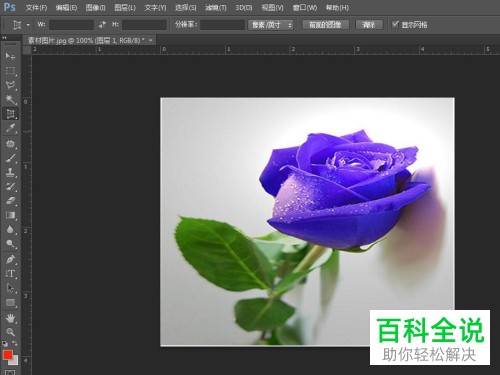Viewport: 500px width, 375px height.
Task: Select the Pen tool
Action: coord(10,259)
